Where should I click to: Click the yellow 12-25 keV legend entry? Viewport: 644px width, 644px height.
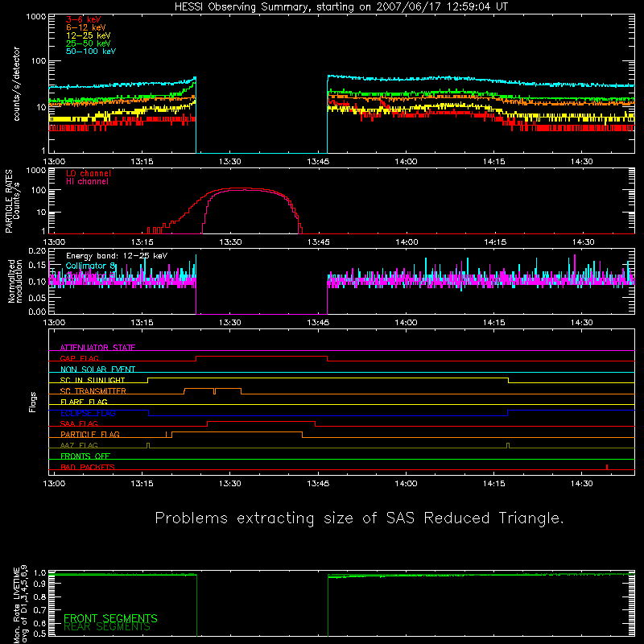(x=88, y=35)
